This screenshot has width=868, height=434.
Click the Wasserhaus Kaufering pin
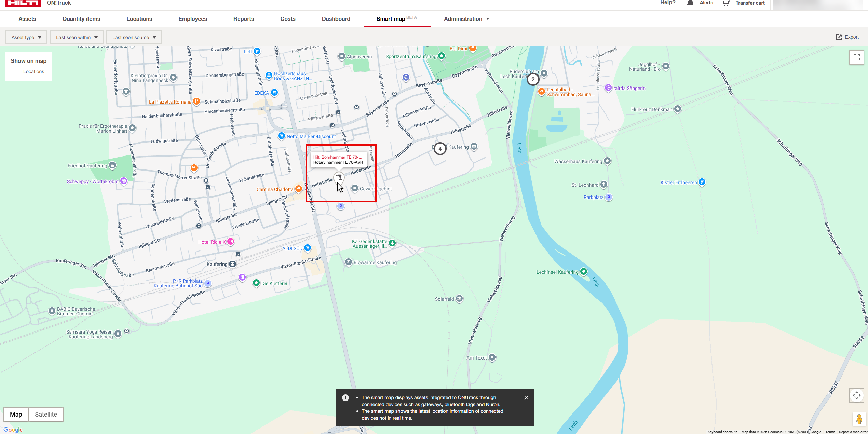tap(607, 161)
